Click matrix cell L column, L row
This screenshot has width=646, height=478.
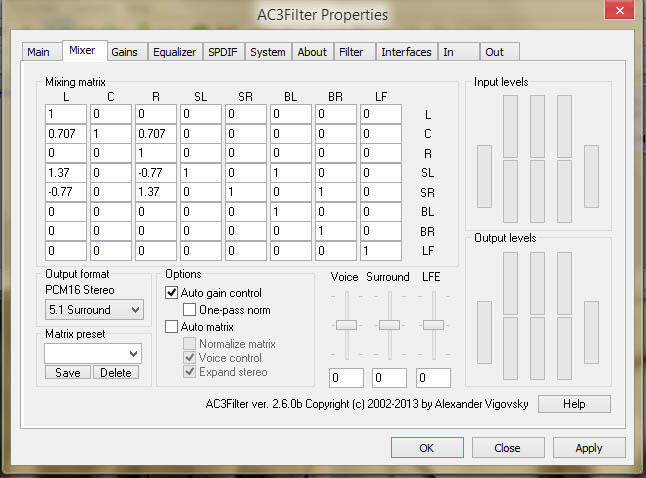click(x=66, y=114)
